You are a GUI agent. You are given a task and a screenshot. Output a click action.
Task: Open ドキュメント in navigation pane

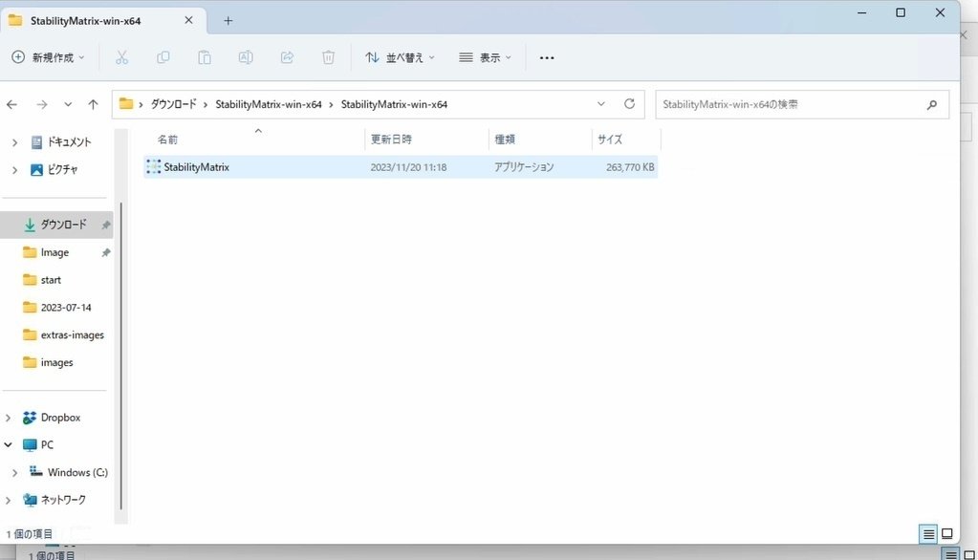point(69,142)
